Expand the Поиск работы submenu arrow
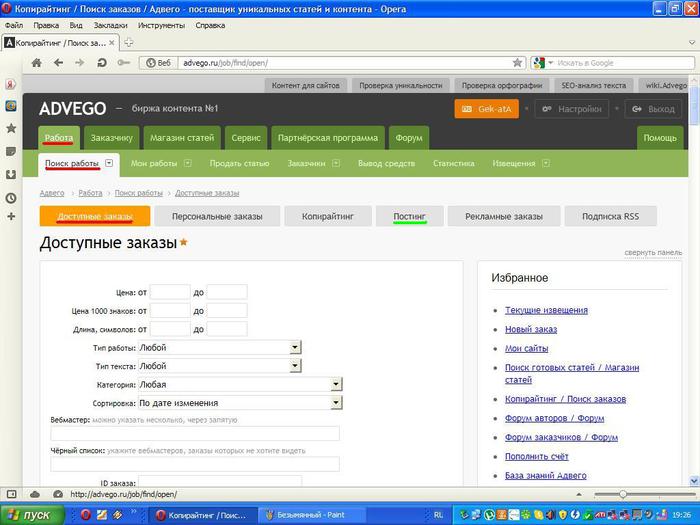 [109, 163]
